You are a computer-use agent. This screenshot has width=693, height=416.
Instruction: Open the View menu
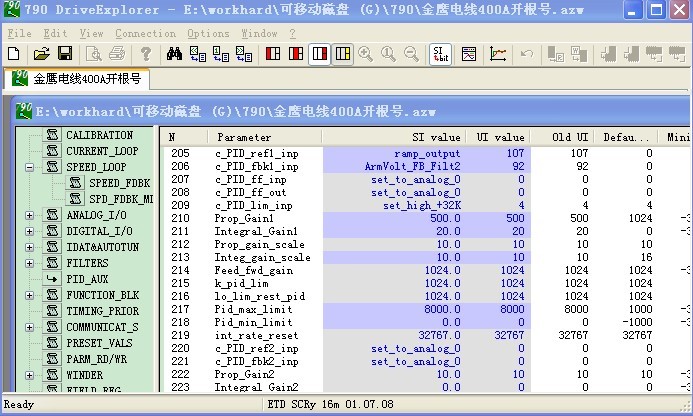pyautogui.click(x=91, y=34)
